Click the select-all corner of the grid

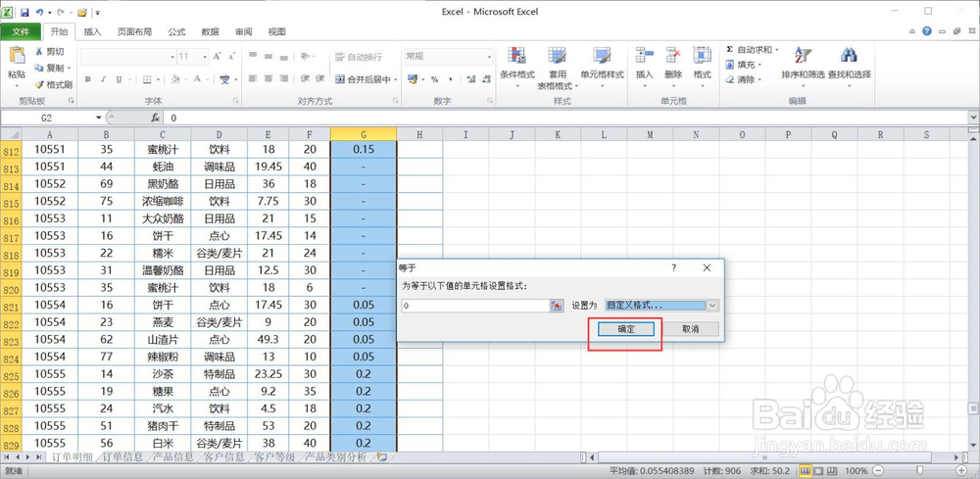pyautogui.click(x=11, y=134)
